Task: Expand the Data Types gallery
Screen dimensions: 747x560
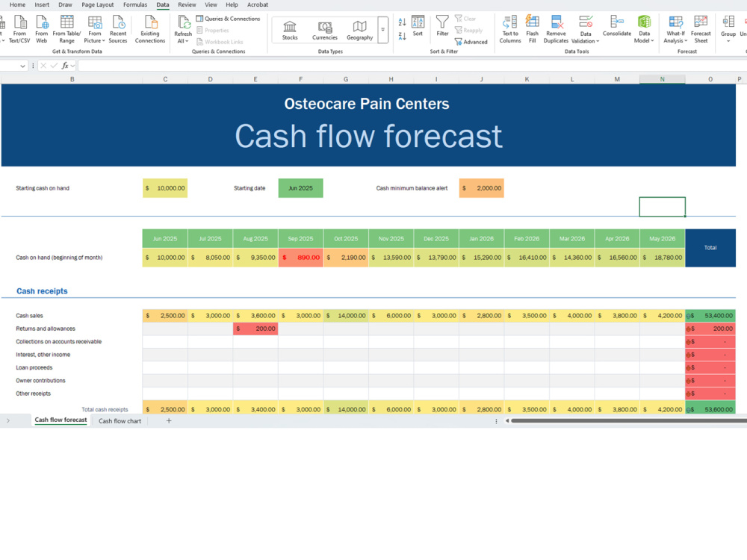Action: coord(382,30)
